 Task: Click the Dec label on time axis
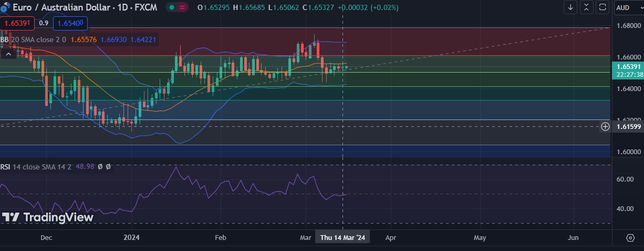(46, 238)
